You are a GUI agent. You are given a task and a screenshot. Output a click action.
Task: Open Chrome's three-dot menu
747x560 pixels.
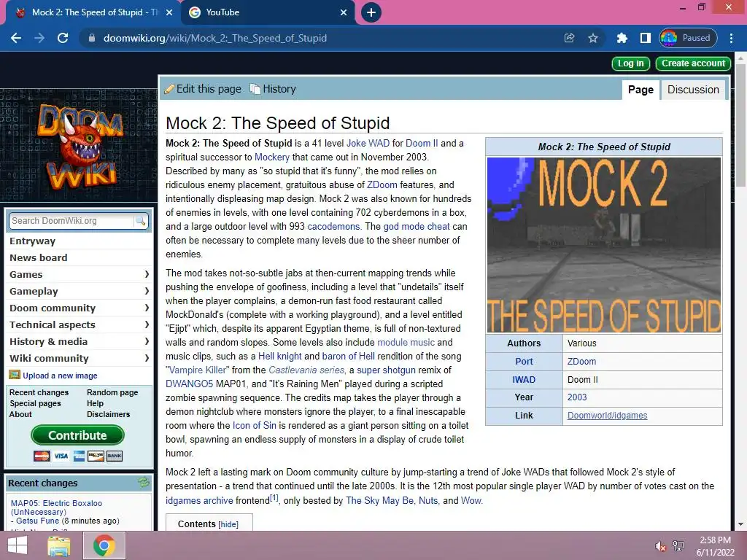731,38
